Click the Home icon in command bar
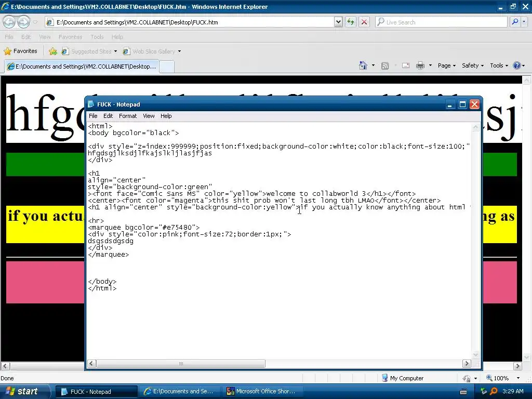Screen dimensions: 532x399 363,65
